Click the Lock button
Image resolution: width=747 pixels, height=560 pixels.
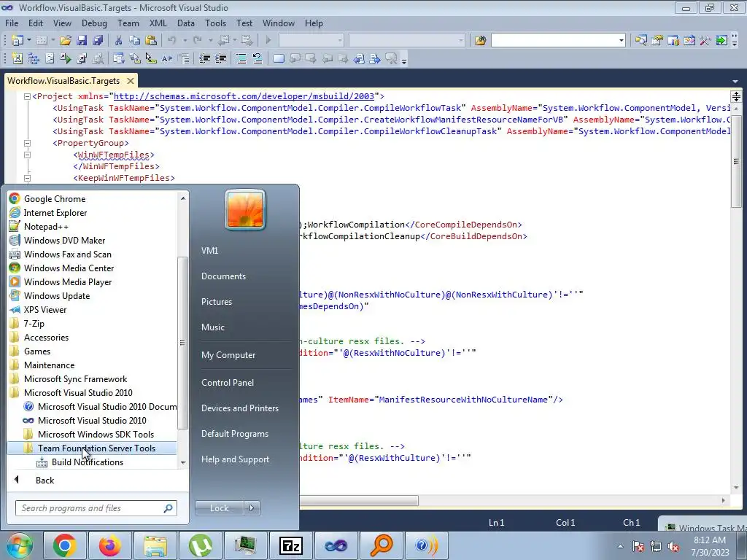(219, 508)
